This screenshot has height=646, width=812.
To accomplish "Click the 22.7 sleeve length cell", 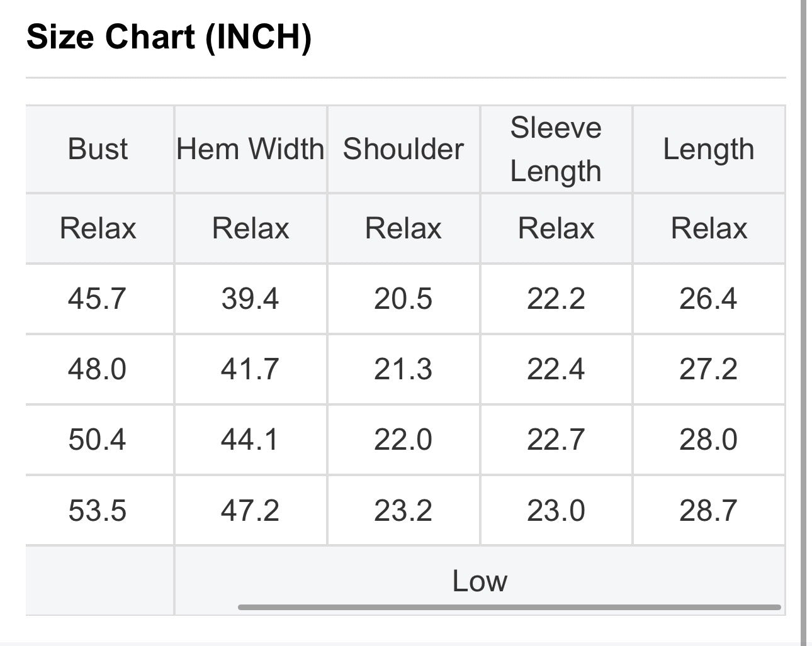I will [556, 440].
